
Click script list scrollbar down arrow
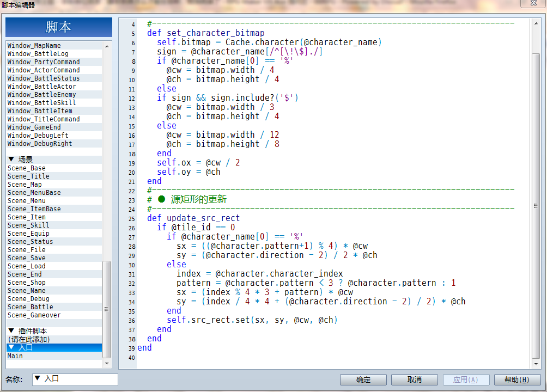[107, 363]
